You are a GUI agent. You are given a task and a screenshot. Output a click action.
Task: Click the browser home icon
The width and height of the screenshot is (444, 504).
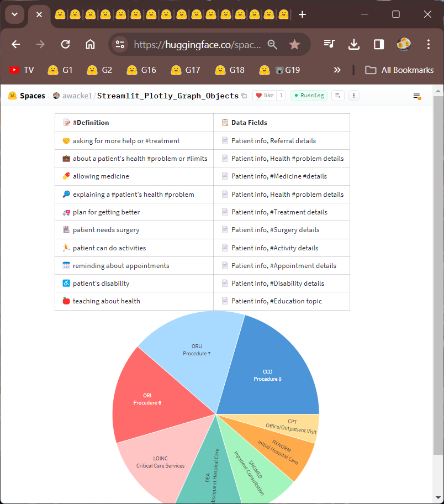(x=90, y=45)
